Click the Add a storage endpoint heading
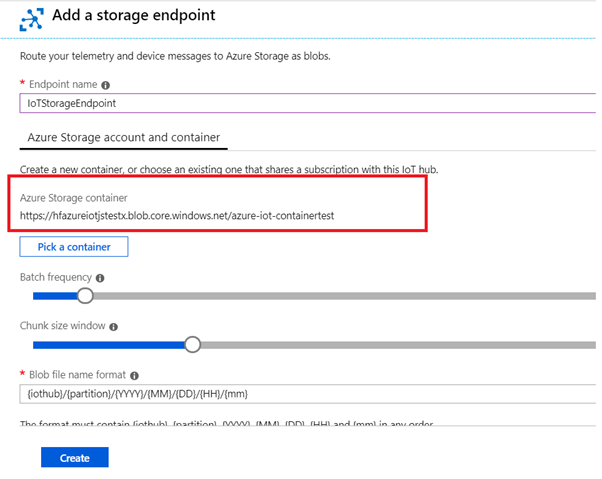Image resolution: width=602 pixels, height=479 pixels. (134, 15)
